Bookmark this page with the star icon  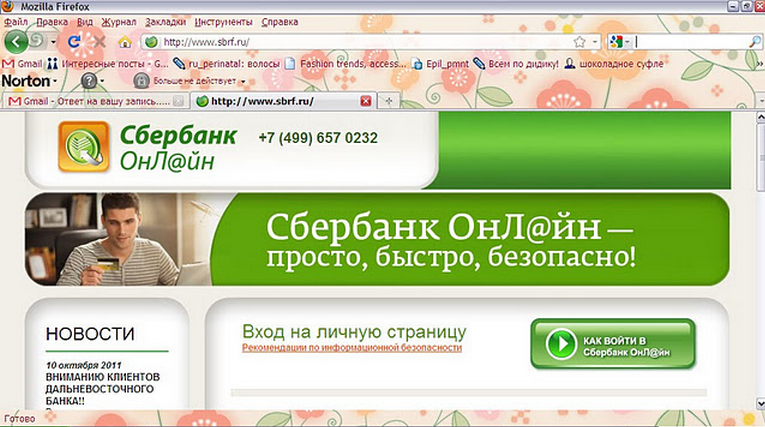[x=579, y=42]
